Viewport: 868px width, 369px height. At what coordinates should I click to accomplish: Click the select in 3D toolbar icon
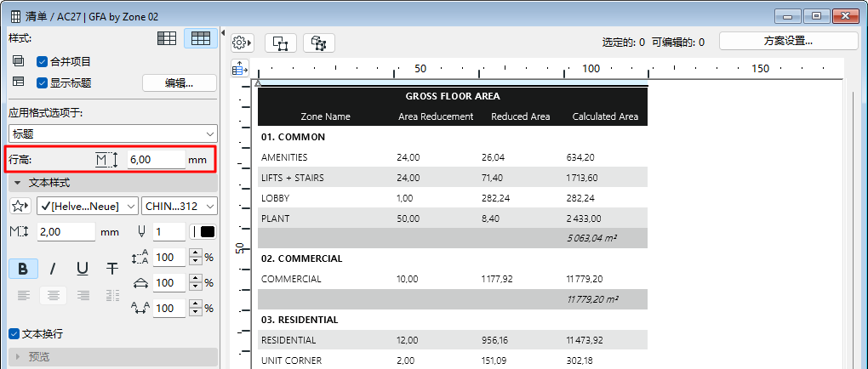click(x=319, y=43)
